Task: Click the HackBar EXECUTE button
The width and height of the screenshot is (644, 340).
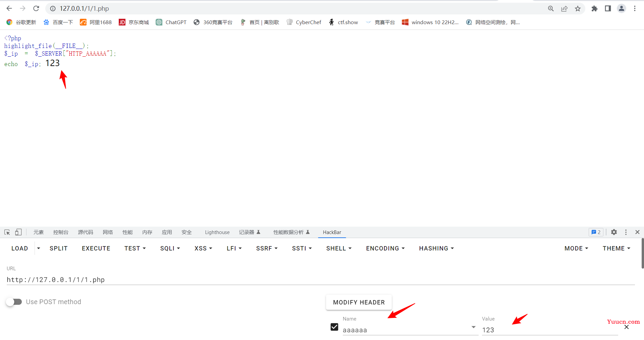Action: (96, 248)
